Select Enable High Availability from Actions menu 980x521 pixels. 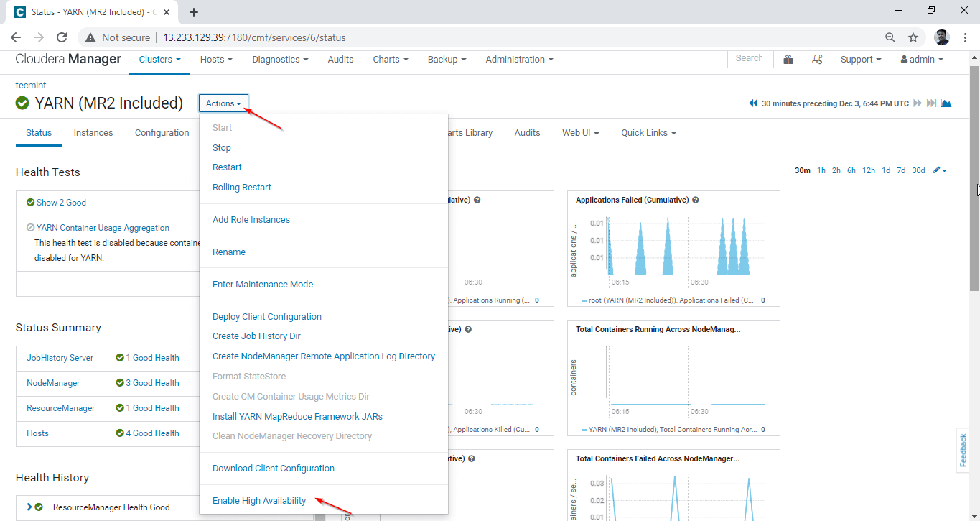[259, 501]
